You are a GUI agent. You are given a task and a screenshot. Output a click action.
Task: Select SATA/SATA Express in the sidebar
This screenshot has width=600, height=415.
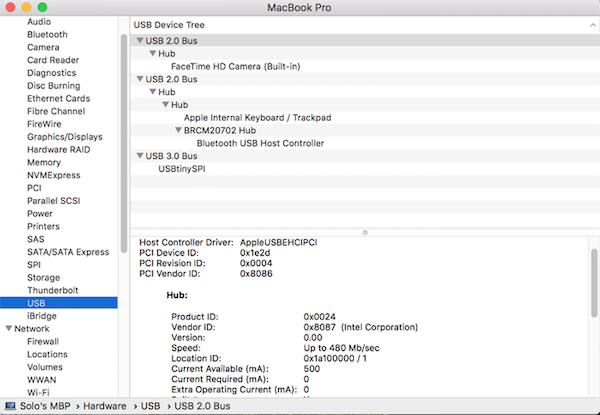click(x=68, y=252)
